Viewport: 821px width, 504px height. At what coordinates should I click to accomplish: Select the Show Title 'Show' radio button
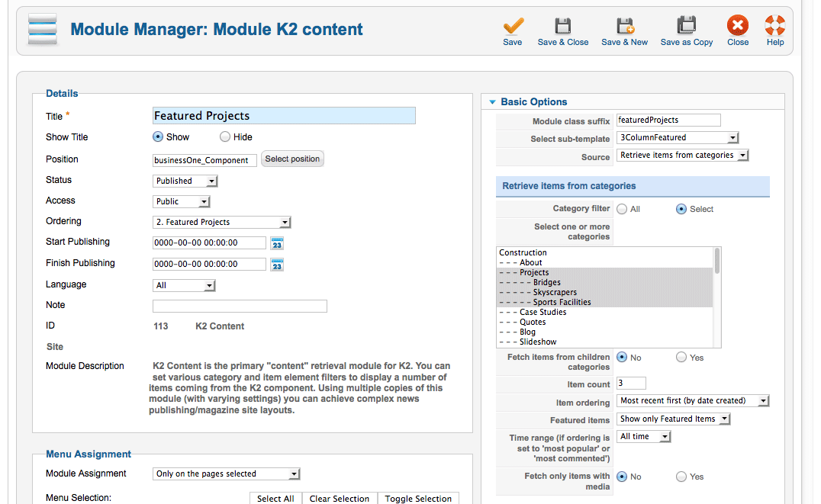pos(158,136)
